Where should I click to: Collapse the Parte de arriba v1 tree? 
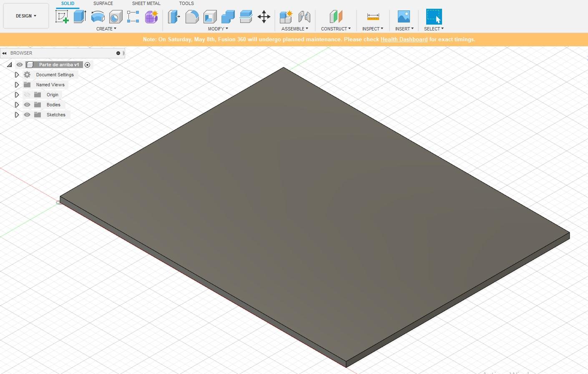pyautogui.click(x=9, y=65)
